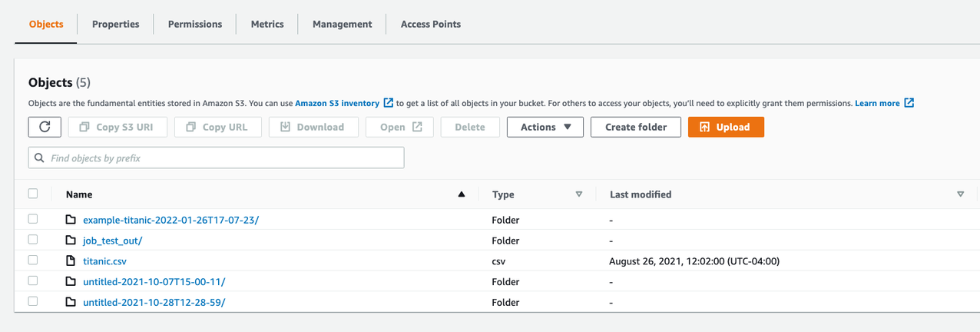Switch to the Properties tab
This screenshot has width=980, height=332.
[116, 24]
